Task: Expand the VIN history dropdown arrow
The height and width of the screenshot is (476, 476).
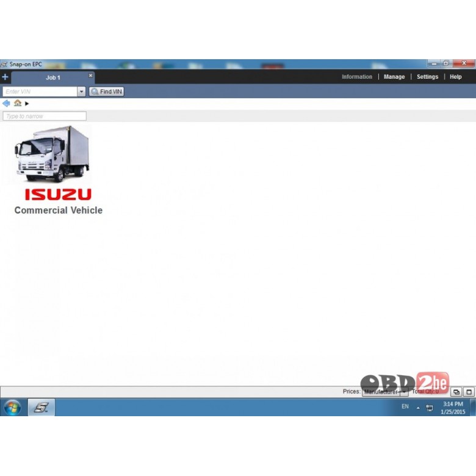Action: (x=81, y=92)
